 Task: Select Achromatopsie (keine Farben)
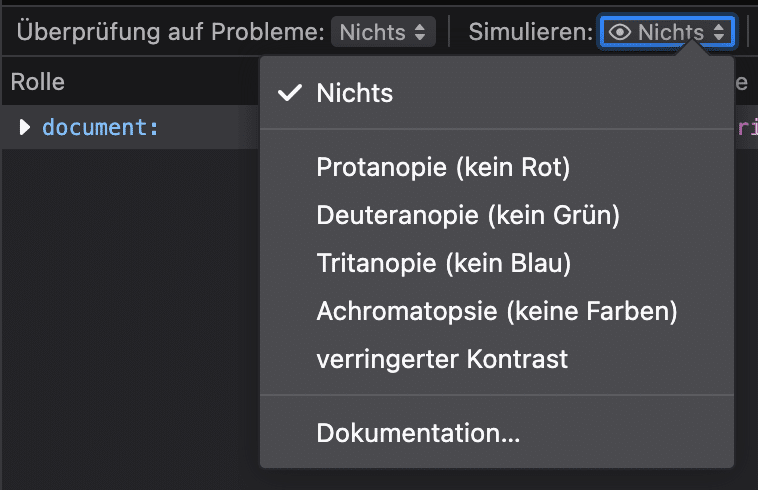497,311
